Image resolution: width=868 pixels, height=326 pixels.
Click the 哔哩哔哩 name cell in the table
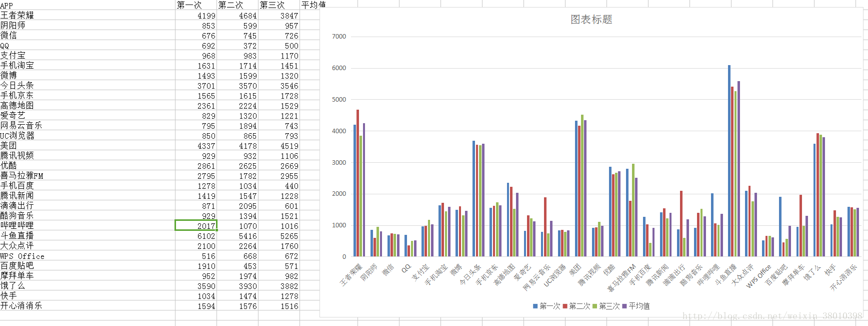coord(87,225)
